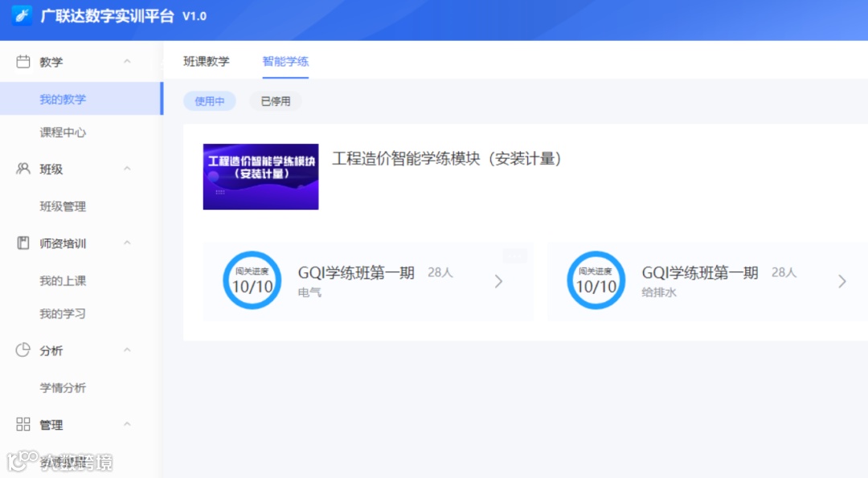
Task: Click the 工程造价智能学练模块 course thumbnail
Action: point(260,177)
